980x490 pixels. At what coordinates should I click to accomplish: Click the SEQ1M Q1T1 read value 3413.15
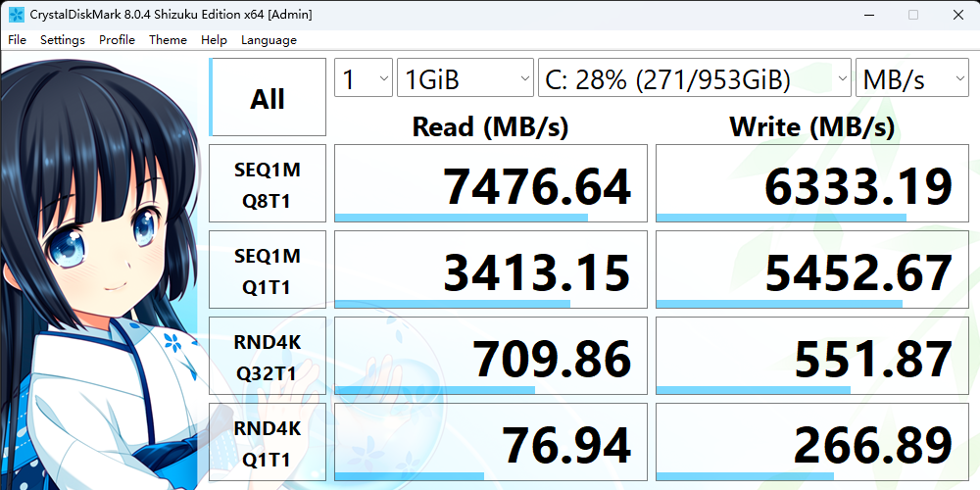[x=491, y=269]
